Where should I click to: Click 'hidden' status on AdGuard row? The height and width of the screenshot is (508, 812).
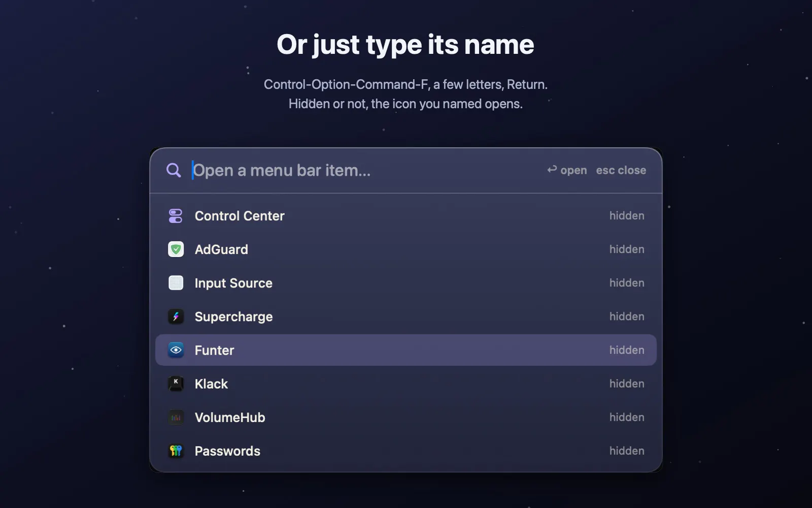tap(627, 249)
